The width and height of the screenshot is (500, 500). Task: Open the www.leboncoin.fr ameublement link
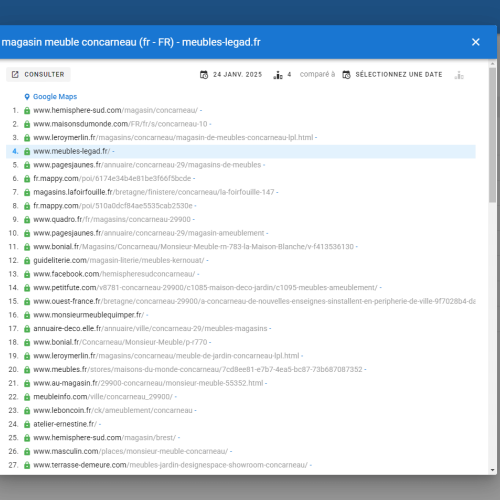coord(113,410)
